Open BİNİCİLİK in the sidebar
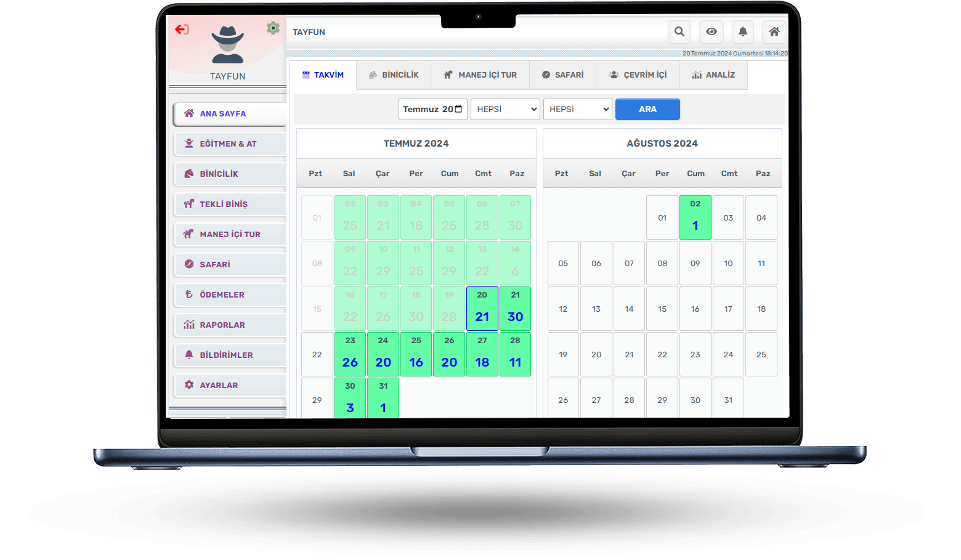This screenshot has height=560, width=961. (230, 174)
